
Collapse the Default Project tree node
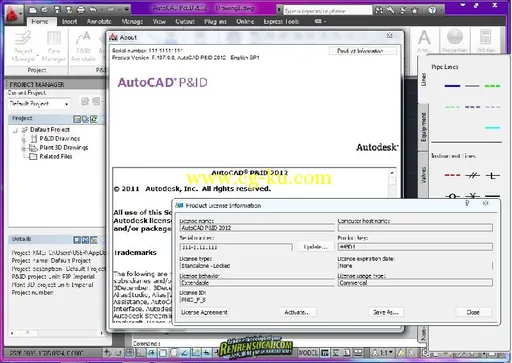[x=15, y=130]
